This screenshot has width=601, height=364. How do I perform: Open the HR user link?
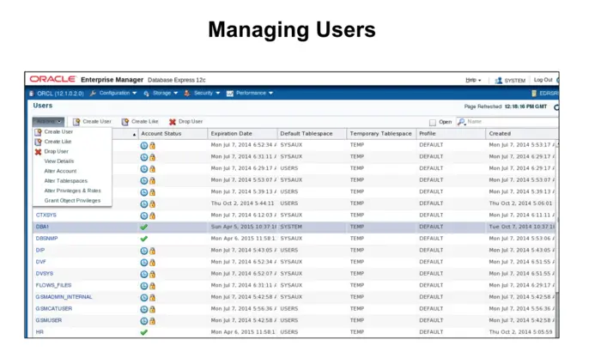pos(39,332)
